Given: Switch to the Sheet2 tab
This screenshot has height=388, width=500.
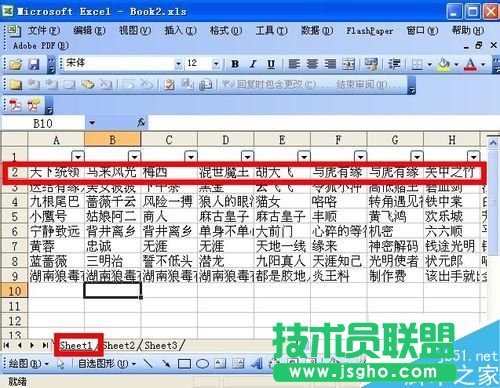Looking at the screenshot, I should tap(119, 345).
